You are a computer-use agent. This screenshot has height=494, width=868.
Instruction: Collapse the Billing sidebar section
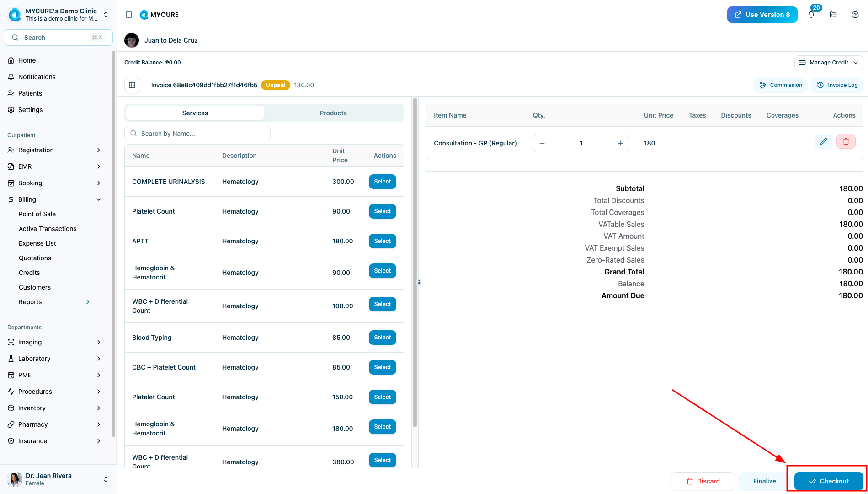click(99, 199)
